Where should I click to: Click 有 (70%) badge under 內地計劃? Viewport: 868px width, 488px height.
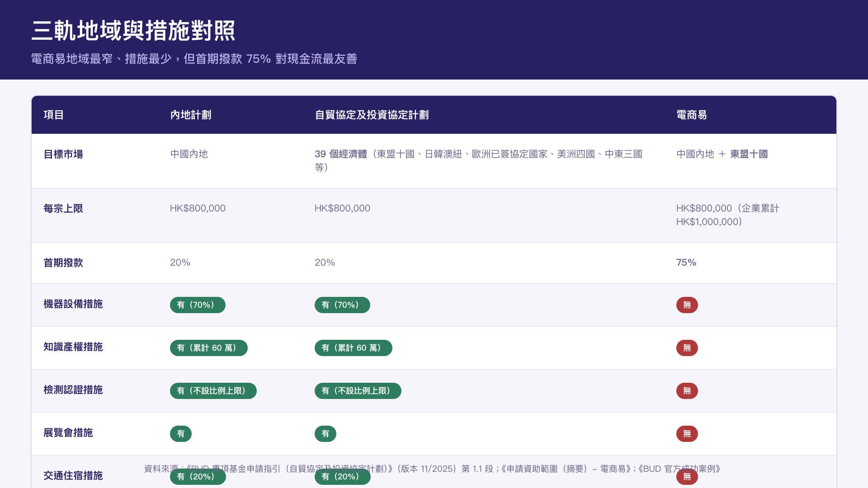[x=198, y=305]
